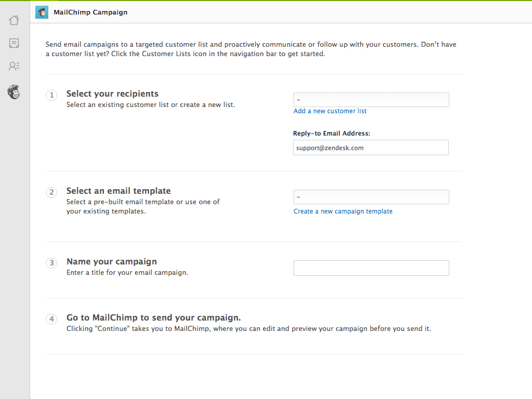Open the Home icon in sidebar
Viewport: 532px width, 399px height.
[x=14, y=20]
